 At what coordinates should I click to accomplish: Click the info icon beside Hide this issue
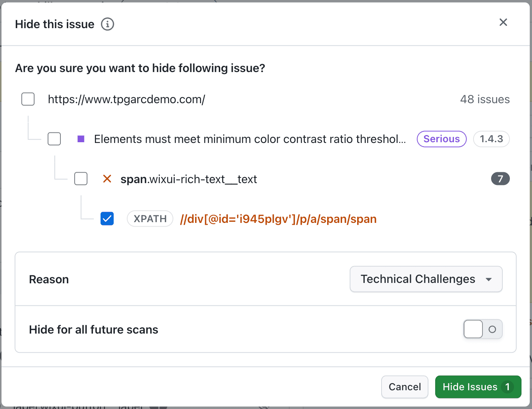[x=107, y=24]
